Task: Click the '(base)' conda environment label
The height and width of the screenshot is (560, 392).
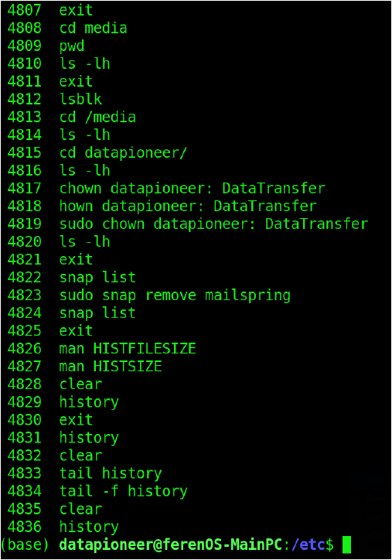Action: tap(25, 545)
